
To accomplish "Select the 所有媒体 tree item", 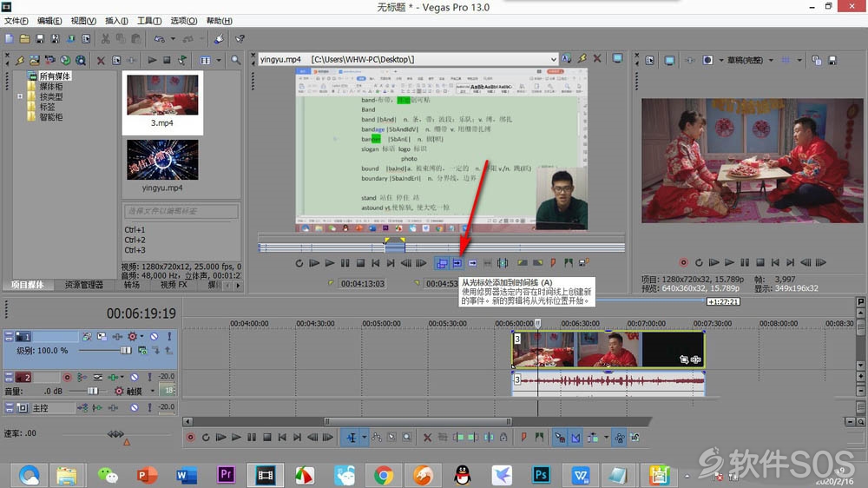I will [55, 76].
